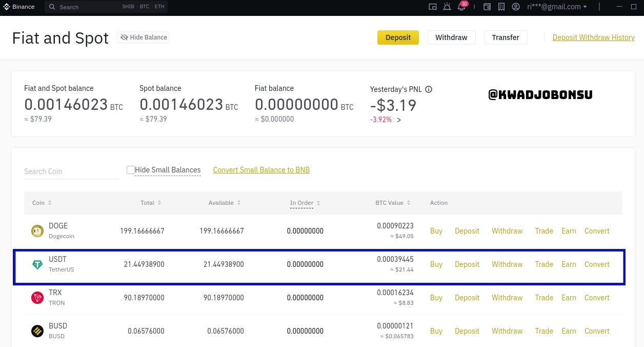This screenshot has width=644, height=347.
Task: Click Buy in the TRX row
Action: 436,298
